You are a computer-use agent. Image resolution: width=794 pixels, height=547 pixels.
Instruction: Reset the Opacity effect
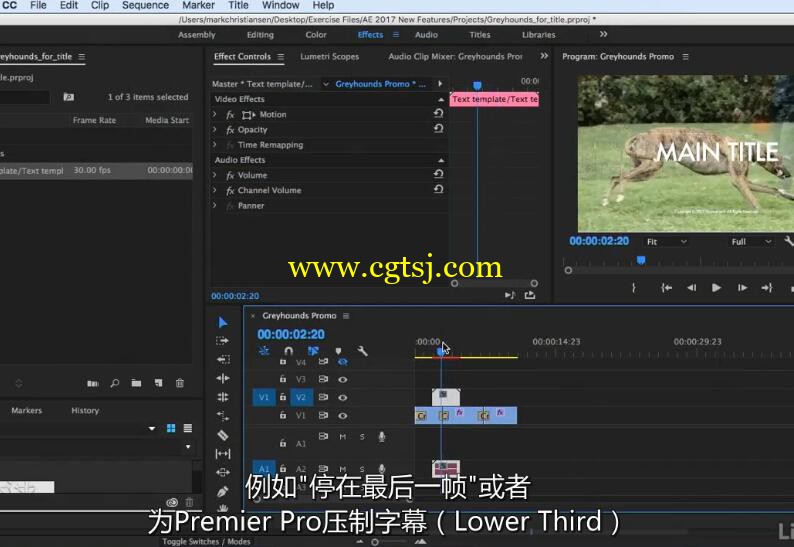(x=439, y=129)
